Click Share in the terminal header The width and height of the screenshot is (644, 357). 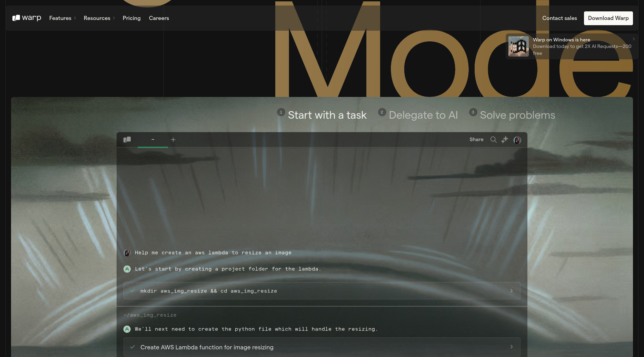tap(476, 139)
